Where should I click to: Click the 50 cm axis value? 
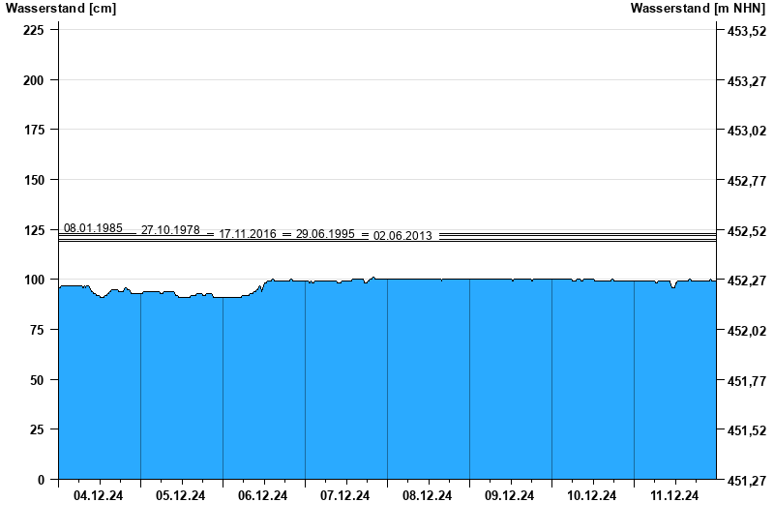pos(37,380)
